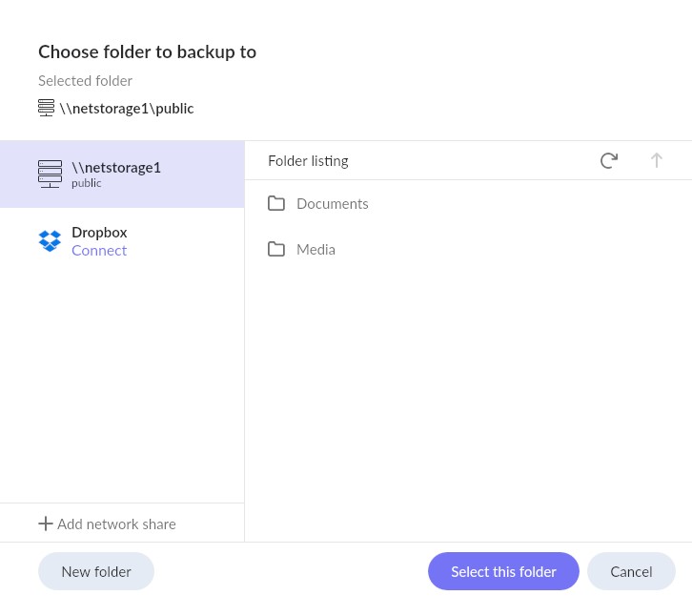
Task: Confirm with Select this folder
Action: pyautogui.click(x=503, y=571)
